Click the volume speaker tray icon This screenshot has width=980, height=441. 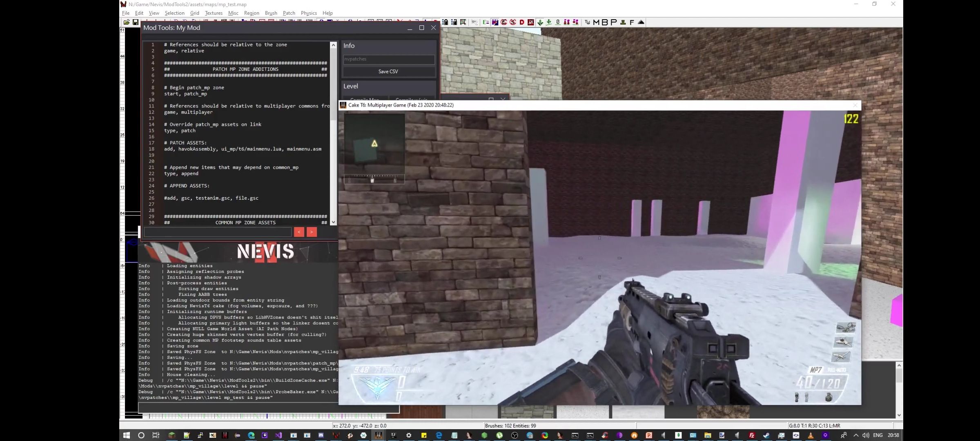pos(866,435)
